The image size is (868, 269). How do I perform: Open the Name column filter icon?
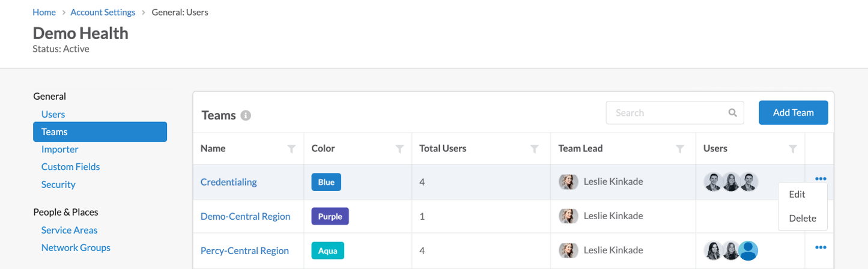pyautogui.click(x=291, y=148)
